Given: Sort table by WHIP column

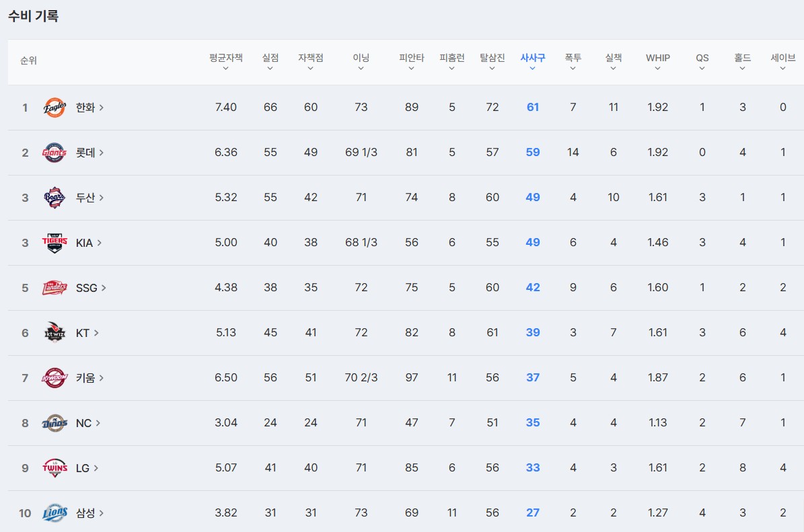Looking at the screenshot, I should (657, 61).
